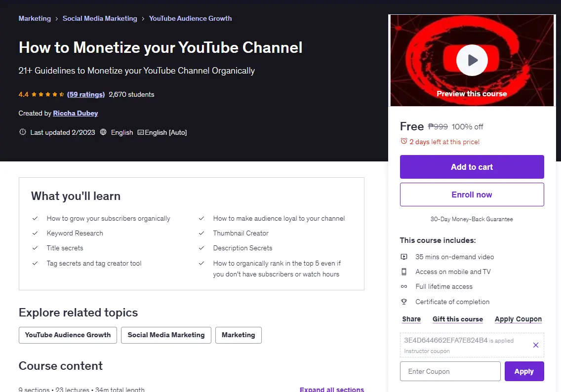Click the trophy certificate icon

403,302
